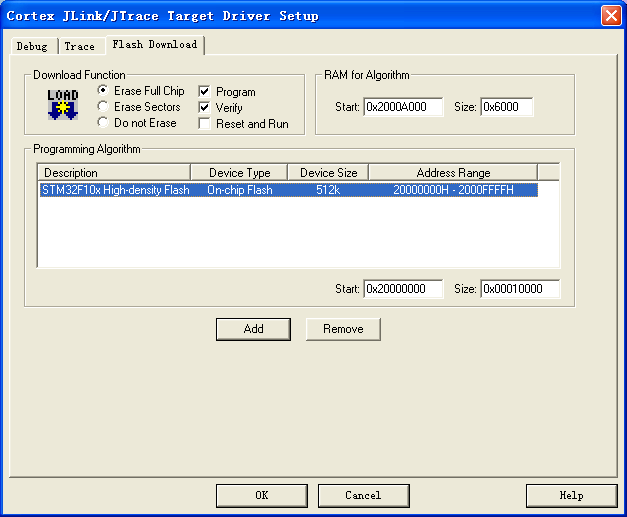Click the Remove algorithm button
This screenshot has height=517, width=627.
coord(343,329)
